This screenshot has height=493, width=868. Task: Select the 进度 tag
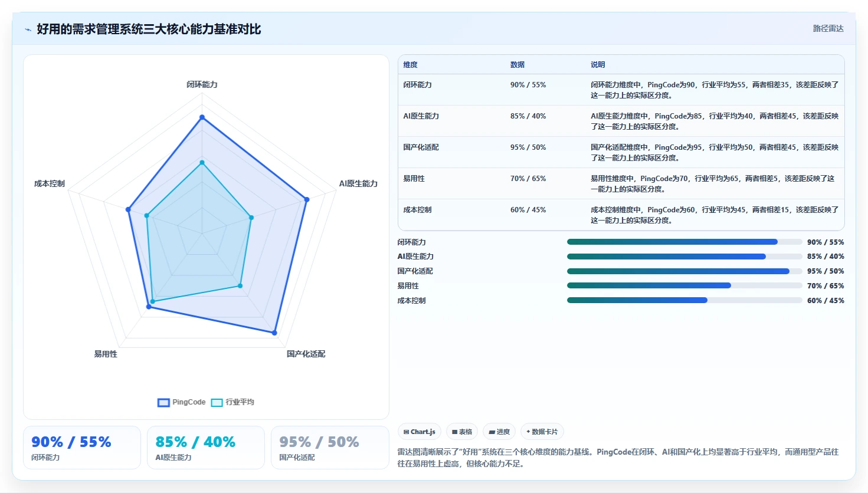tap(499, 432)
